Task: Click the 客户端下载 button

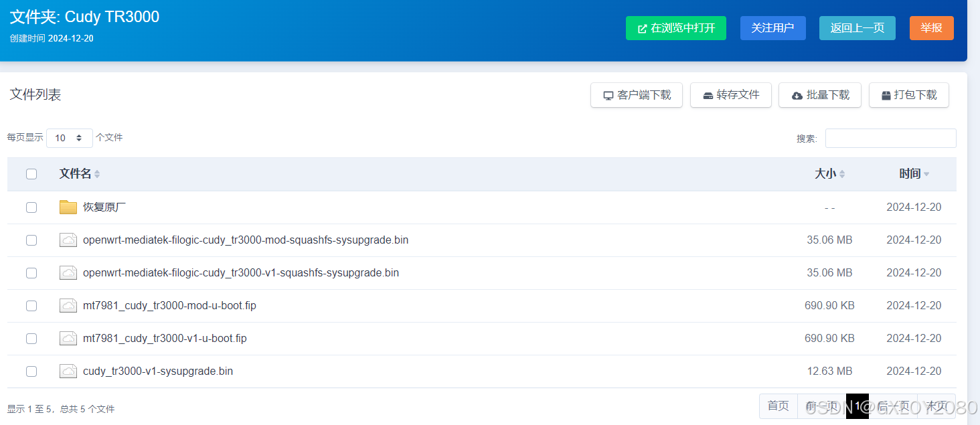Action: pyautogui.click(x=637, y=95)
